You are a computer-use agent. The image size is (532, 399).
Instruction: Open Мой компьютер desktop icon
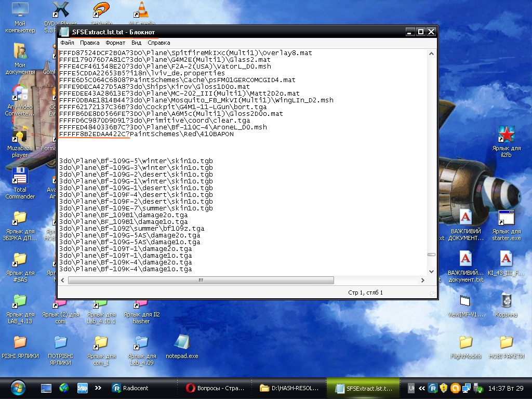(20, 17)
